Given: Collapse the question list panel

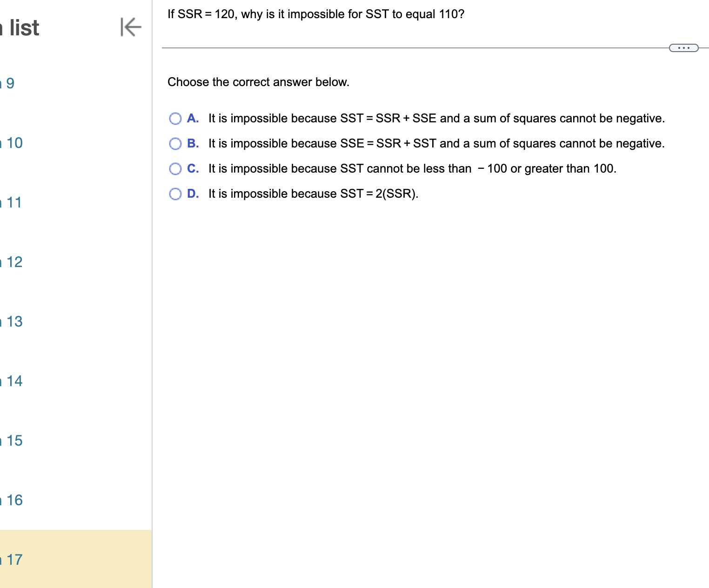Looking at the screenshot, I should [x=131, y=27].
